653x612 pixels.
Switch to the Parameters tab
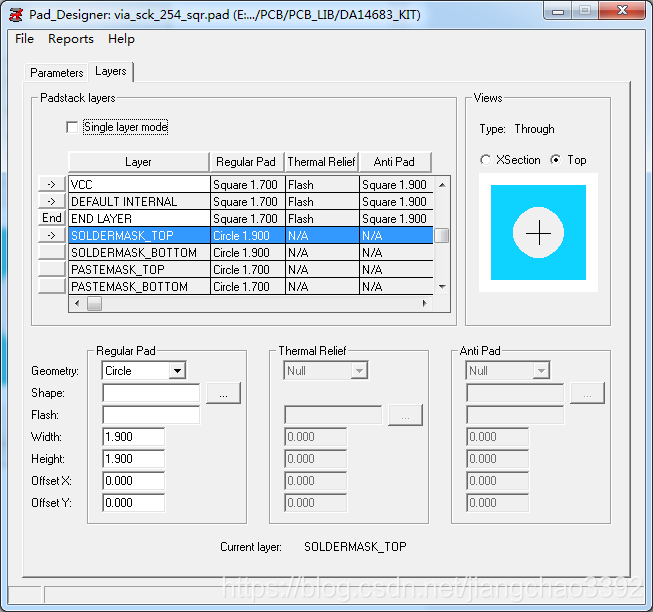[56, 73]
